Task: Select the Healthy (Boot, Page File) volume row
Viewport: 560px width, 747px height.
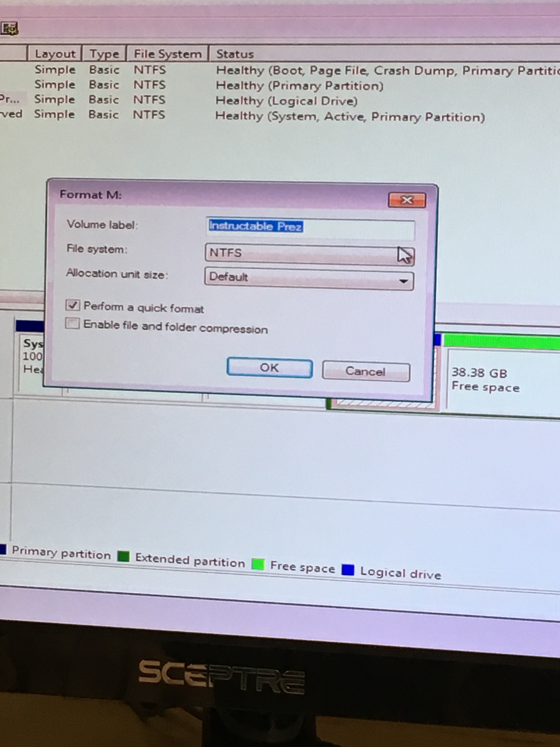Action: [280, 70]
